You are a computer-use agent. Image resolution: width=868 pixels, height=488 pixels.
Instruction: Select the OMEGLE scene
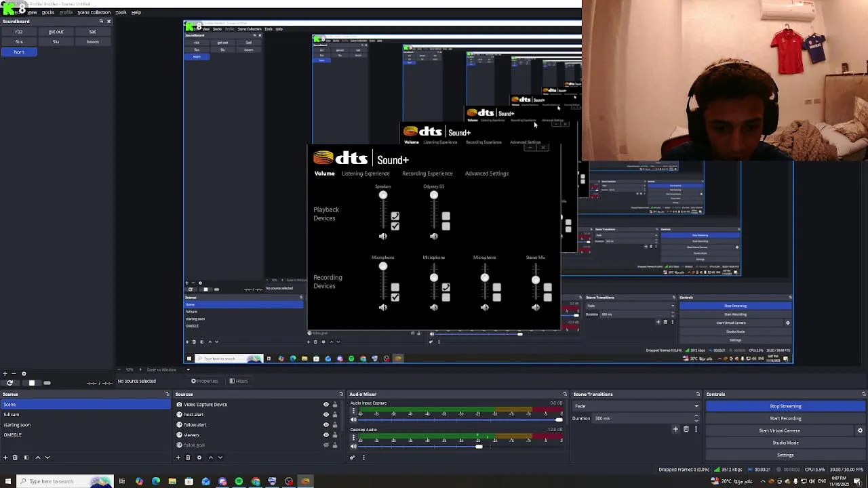(x=85, y=435)
